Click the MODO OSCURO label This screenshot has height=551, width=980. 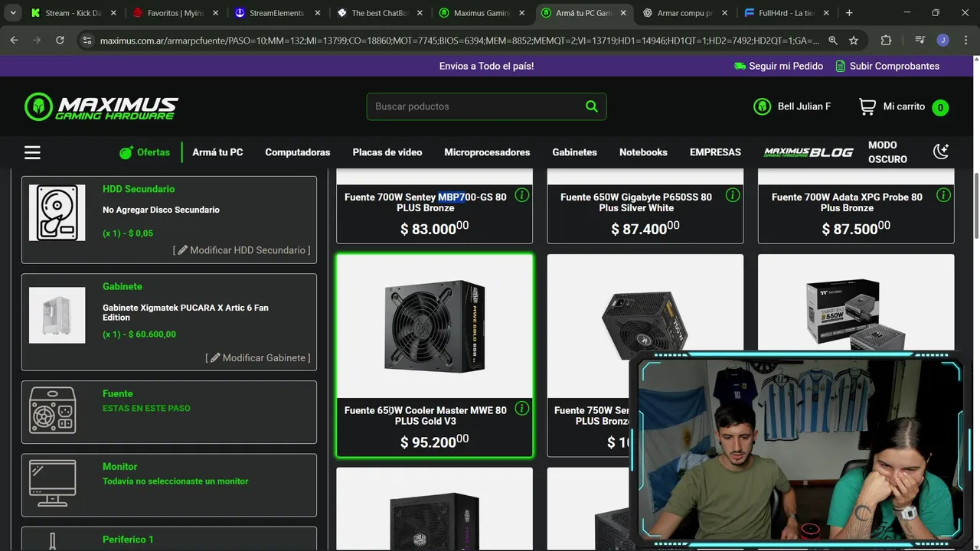click(887, 152)
